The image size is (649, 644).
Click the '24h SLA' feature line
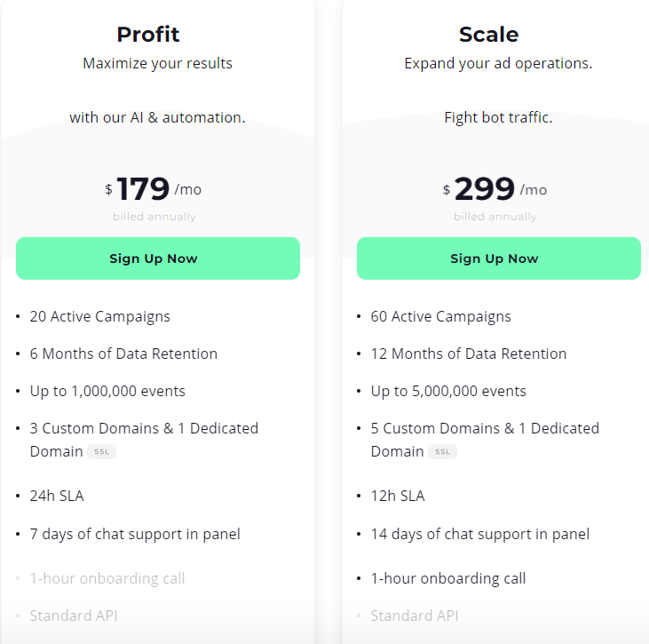[x=57, y=496]
